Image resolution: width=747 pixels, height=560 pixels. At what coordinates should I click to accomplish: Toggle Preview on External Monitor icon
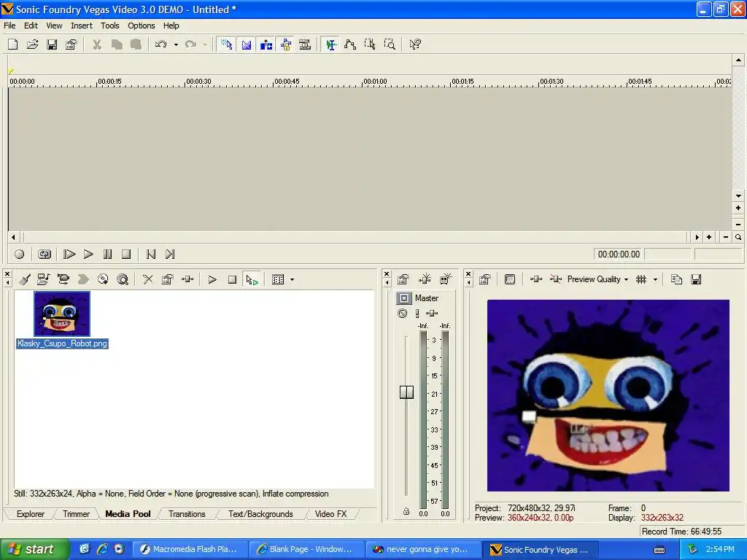[x=510, y=279]
